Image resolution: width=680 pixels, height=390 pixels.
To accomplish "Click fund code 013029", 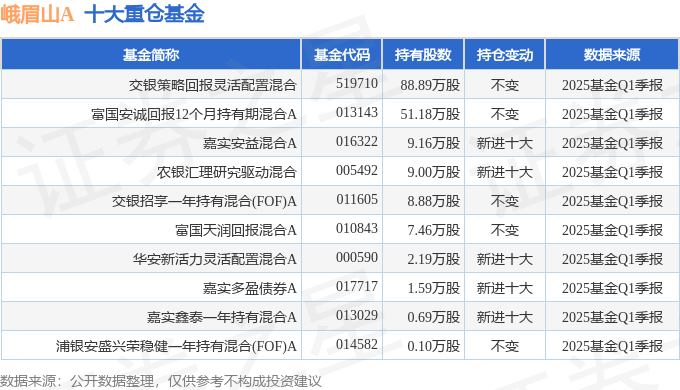I will tap(357, 315).
